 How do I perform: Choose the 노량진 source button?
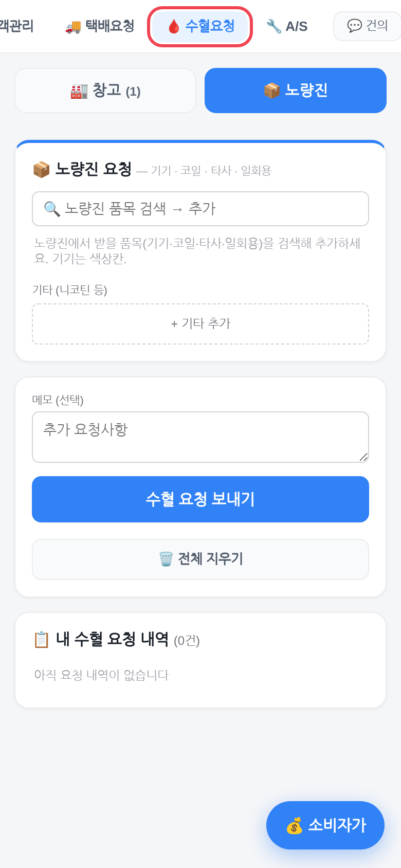[x=296, y=91]
